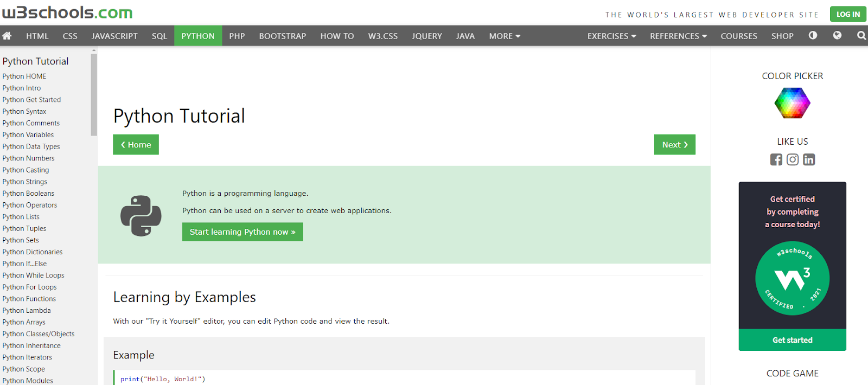Screen dimensions: 868x385
Task: Open Python Arrays link
Action: click(24, 322)
